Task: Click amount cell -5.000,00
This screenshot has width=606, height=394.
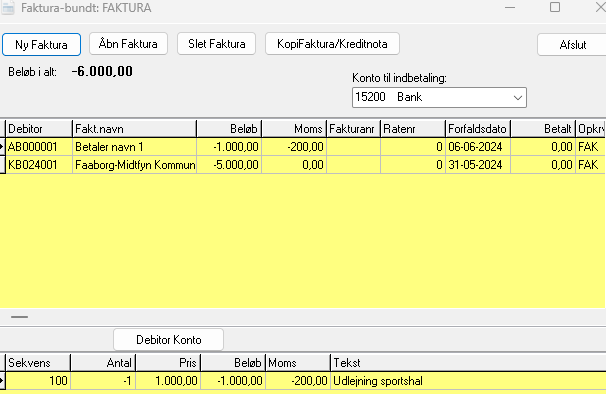Action: coord(229,165)
